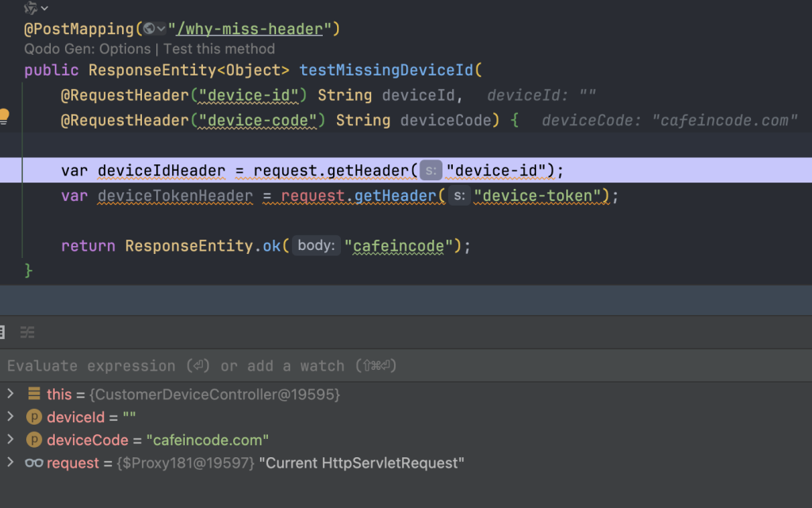Open Qodo Gen Options link
Screen dimensions: 812x508
[x=124, y=48]
